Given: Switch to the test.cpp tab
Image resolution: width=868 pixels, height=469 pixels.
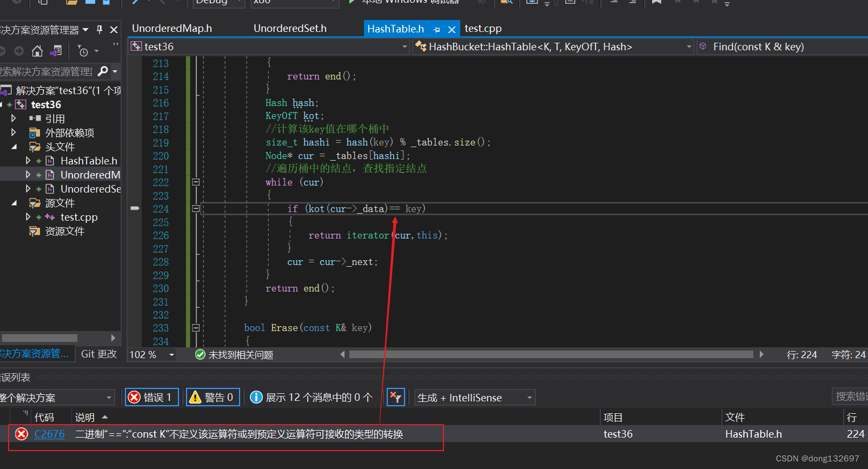Looking at the screenshot, I should [x=483, y=29].
